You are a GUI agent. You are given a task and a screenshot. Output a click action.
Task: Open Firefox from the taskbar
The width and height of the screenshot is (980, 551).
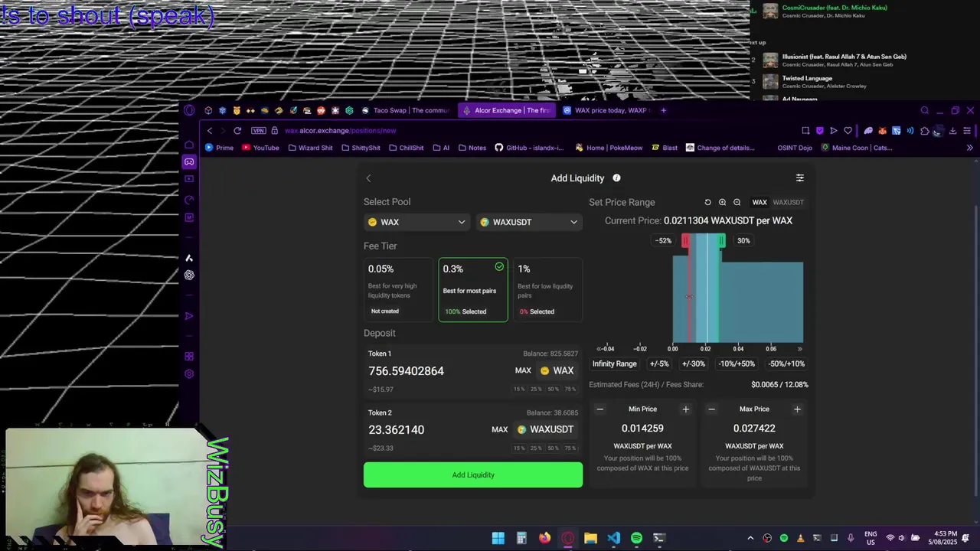click(544, 538)
